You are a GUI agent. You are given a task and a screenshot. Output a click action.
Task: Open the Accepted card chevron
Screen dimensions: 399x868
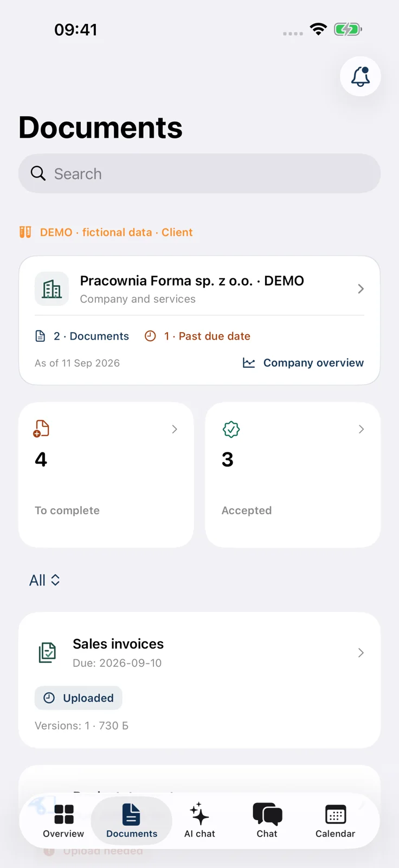362,429
